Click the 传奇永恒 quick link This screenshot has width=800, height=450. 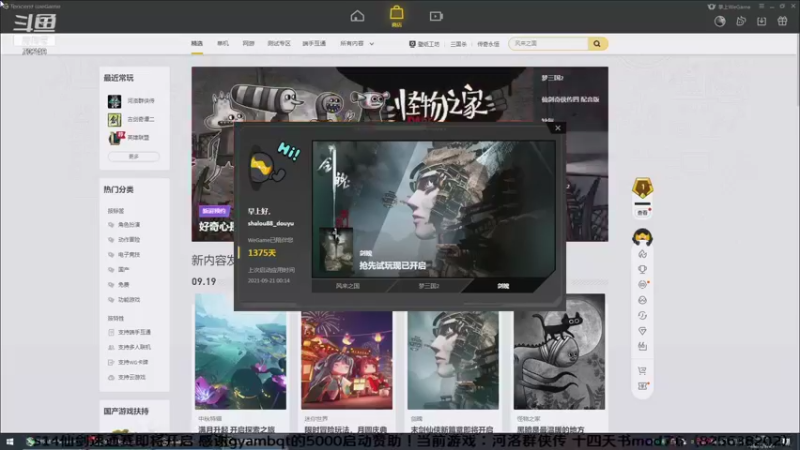[x=488, y=44]
